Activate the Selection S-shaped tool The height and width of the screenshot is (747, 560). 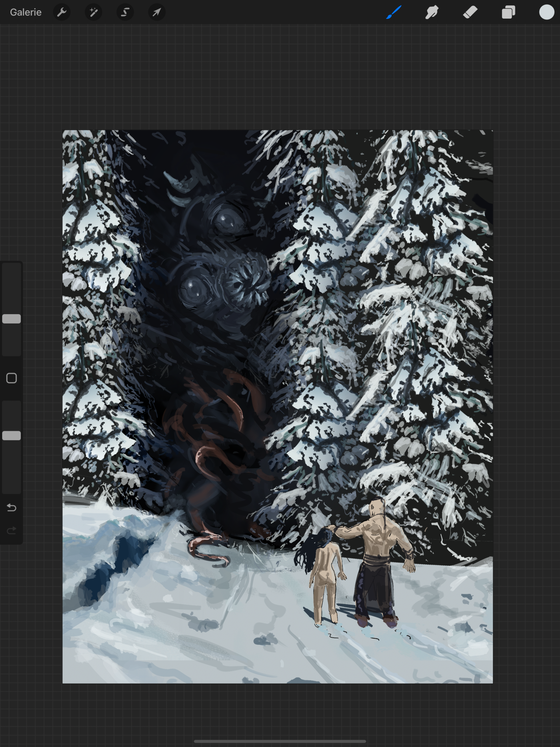pos(125,12)
